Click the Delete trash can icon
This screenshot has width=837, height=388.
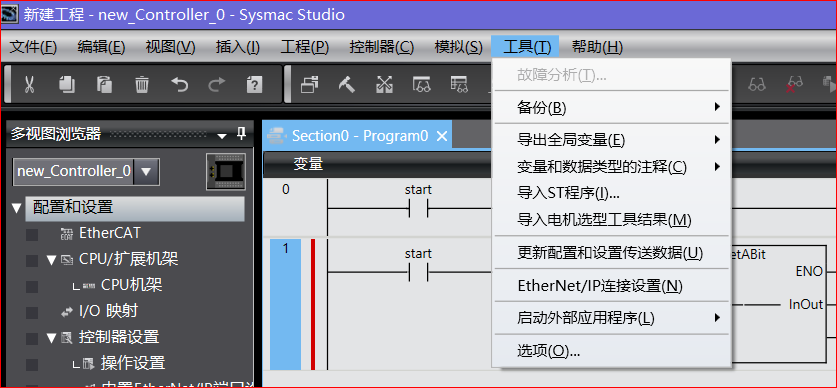[x=141, y=84]
